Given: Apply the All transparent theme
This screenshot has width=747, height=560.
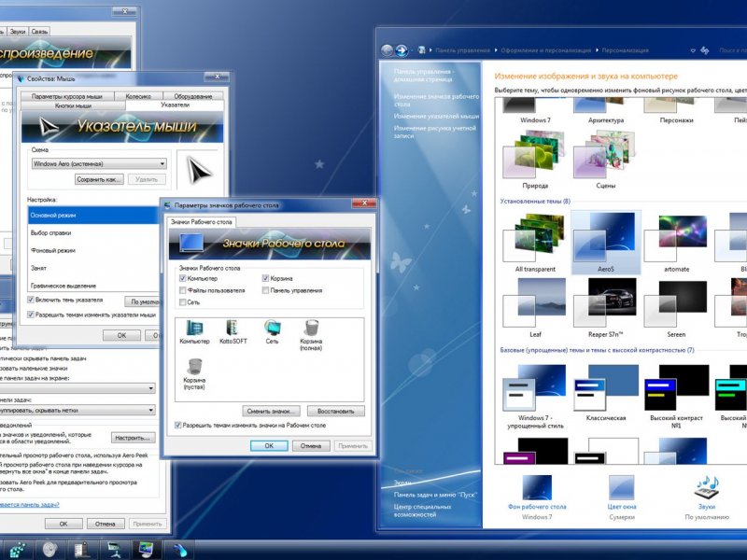Looking at the screenshot, I should (535, 243).
